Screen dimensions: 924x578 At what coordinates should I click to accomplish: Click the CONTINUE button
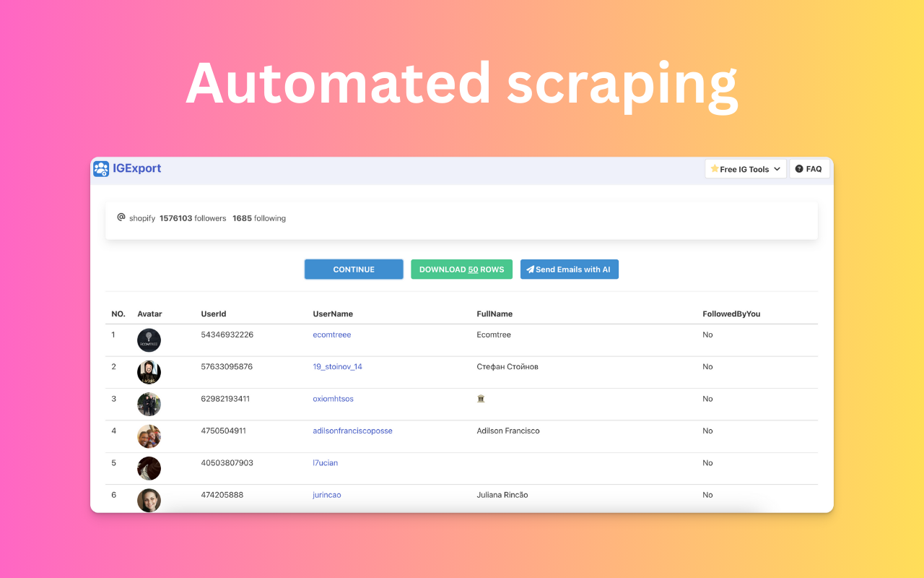pyautogui.click(x=354, y=269)
